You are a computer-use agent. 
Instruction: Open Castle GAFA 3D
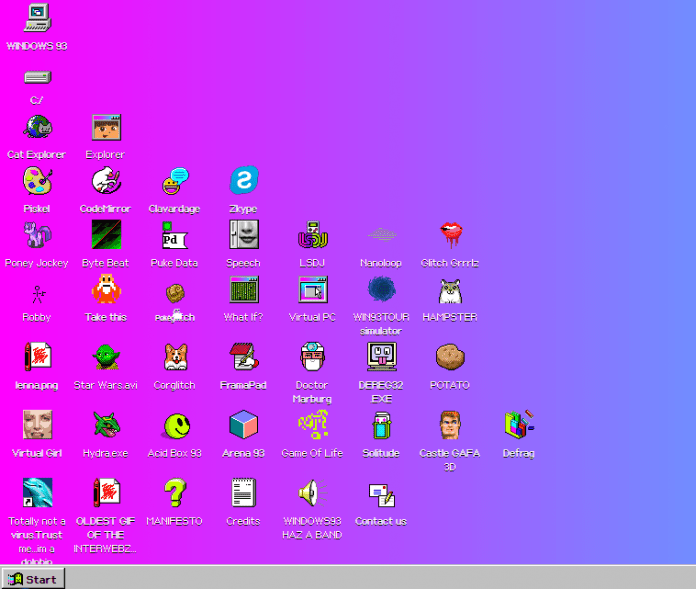click(x=450, y=425)
